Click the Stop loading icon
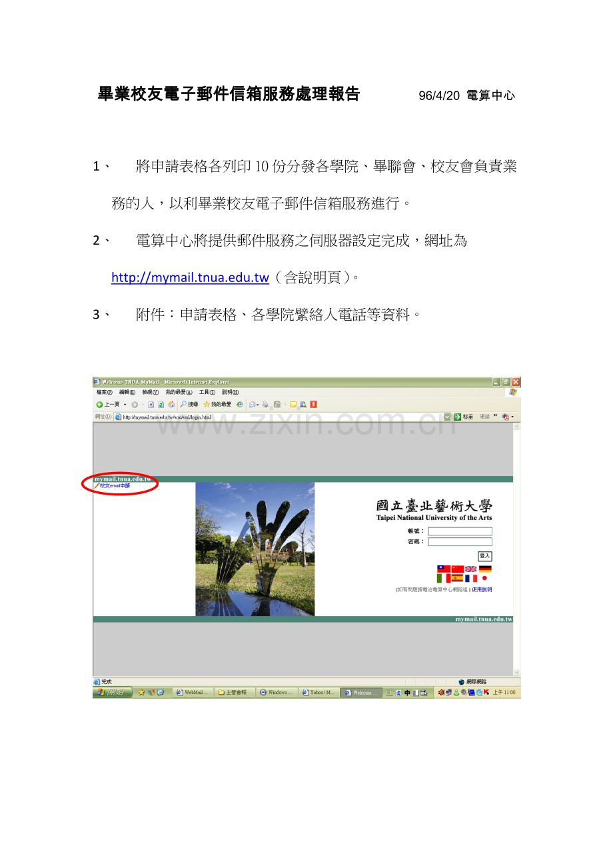 [149, 405]
